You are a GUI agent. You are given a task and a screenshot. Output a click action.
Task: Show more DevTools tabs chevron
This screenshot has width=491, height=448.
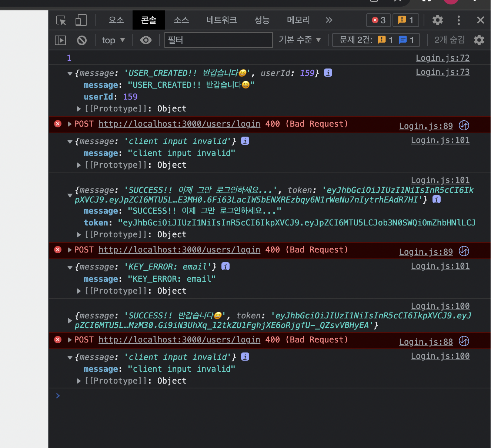(329, 20)
